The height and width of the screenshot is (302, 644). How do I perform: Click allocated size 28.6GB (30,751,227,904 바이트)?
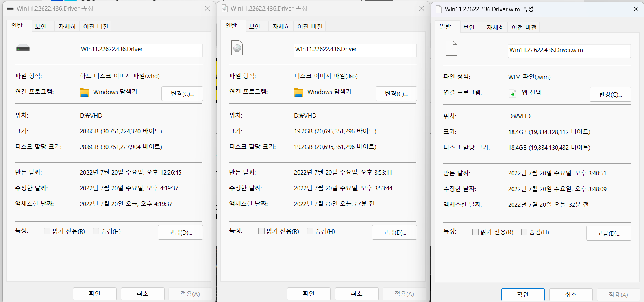click(121, 147)
